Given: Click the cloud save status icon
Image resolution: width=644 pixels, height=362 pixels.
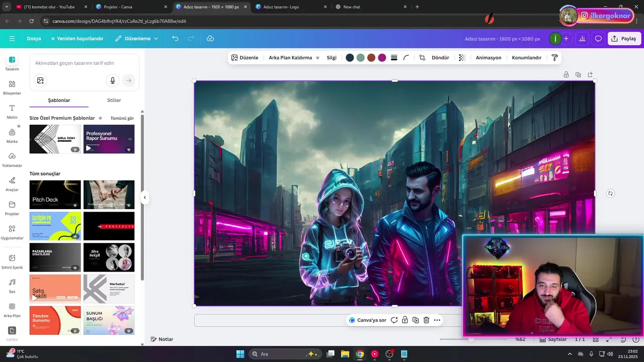Looking at the screenshot, I should (210, 39).
